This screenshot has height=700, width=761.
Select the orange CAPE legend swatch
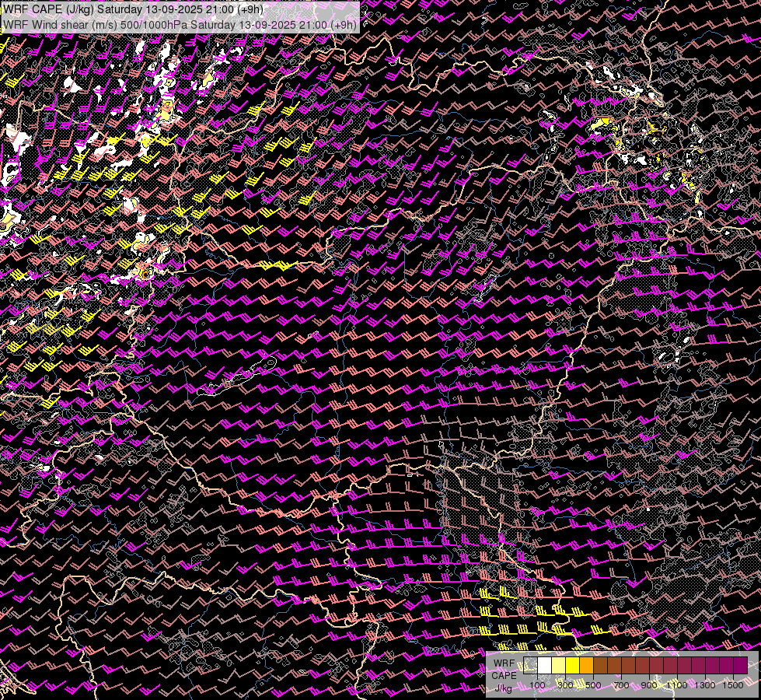586,666
